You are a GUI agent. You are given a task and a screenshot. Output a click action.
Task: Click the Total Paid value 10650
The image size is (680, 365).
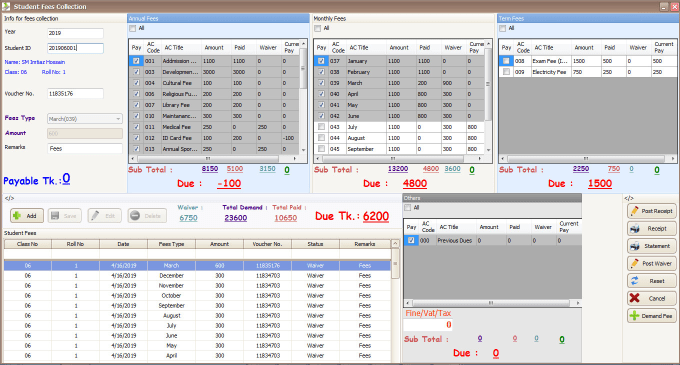pos(285,218)
